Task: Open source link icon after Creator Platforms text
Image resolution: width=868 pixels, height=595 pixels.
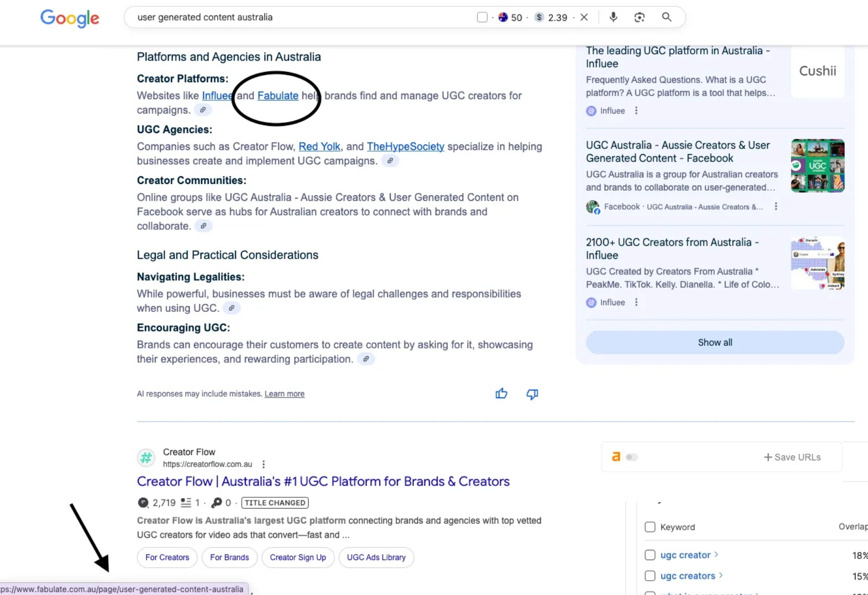Action: pyautogui.click(x=203, y=110)
